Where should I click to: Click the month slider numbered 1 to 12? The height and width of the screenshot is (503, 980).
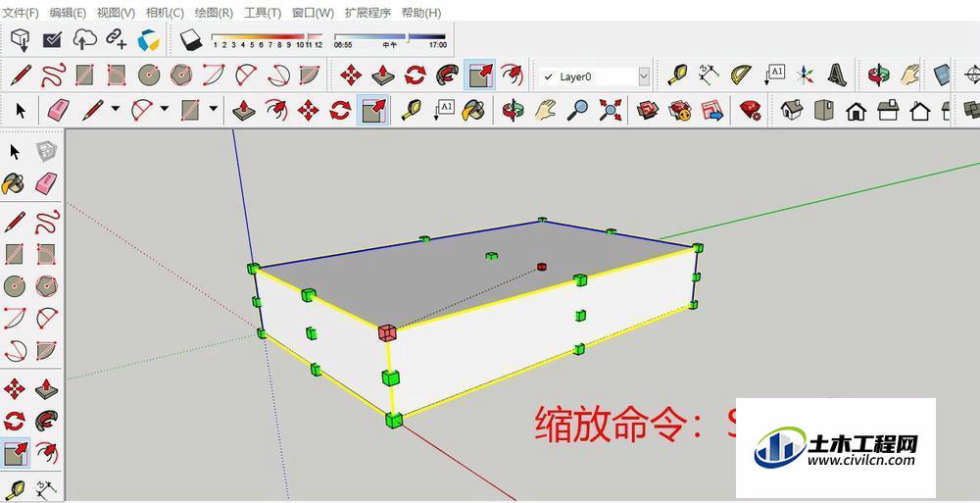click(x=268, y=40)
